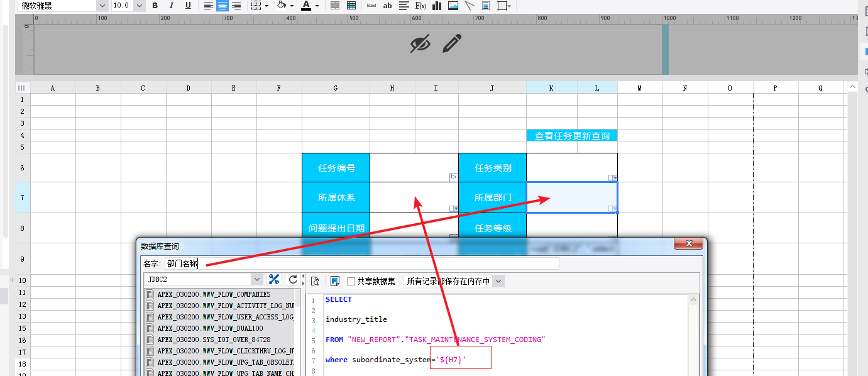Select column G header
Viewport: 868px width, 376px height.
click(336, 88)
